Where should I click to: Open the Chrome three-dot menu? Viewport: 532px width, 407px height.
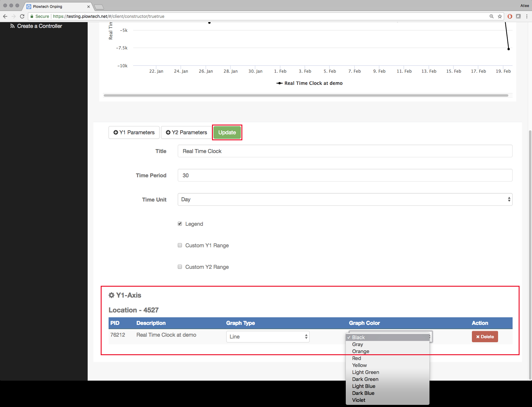(x=527, y=16)
